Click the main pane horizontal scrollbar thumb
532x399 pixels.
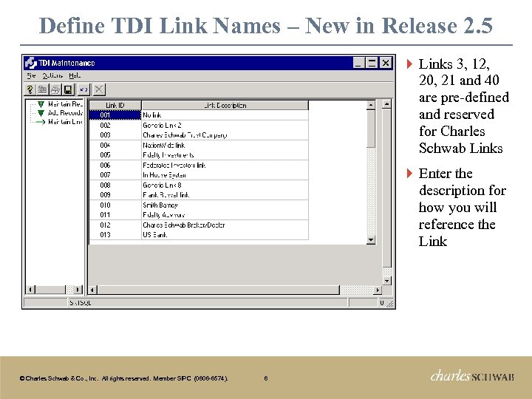219,290
